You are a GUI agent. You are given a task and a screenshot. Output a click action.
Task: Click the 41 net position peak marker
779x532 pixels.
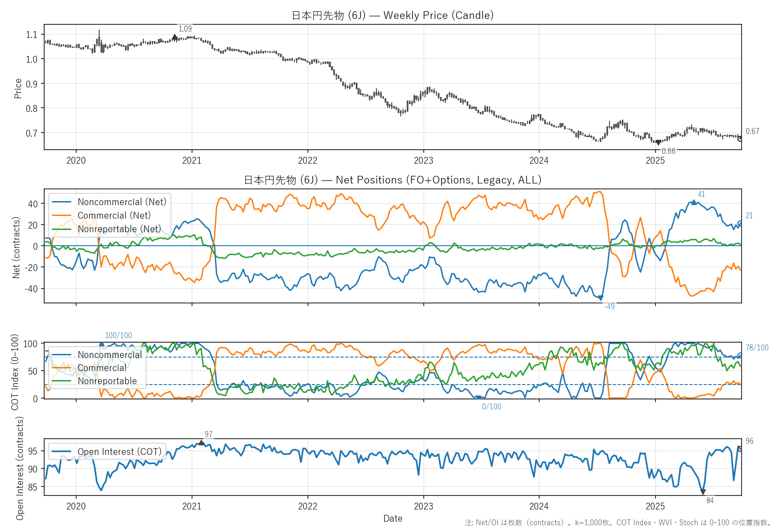pyautogui.click(x=694, y=202)
